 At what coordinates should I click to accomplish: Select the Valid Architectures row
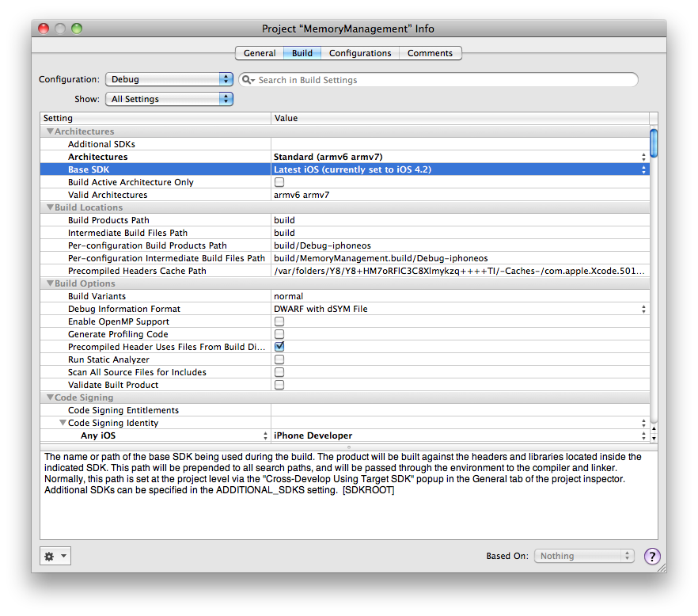[x=345, y=195]
